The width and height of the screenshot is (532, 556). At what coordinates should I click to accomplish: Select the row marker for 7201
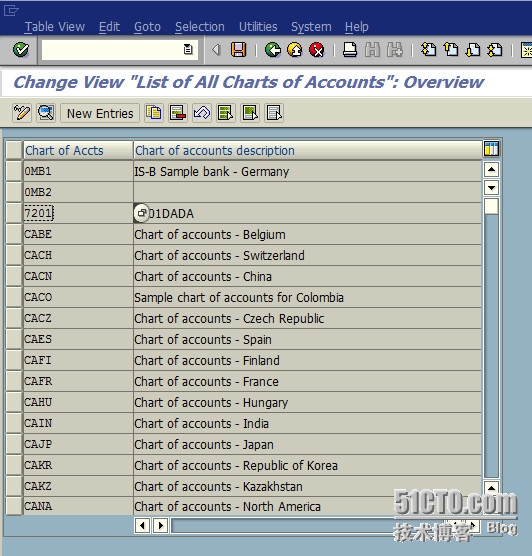point(14,213)
